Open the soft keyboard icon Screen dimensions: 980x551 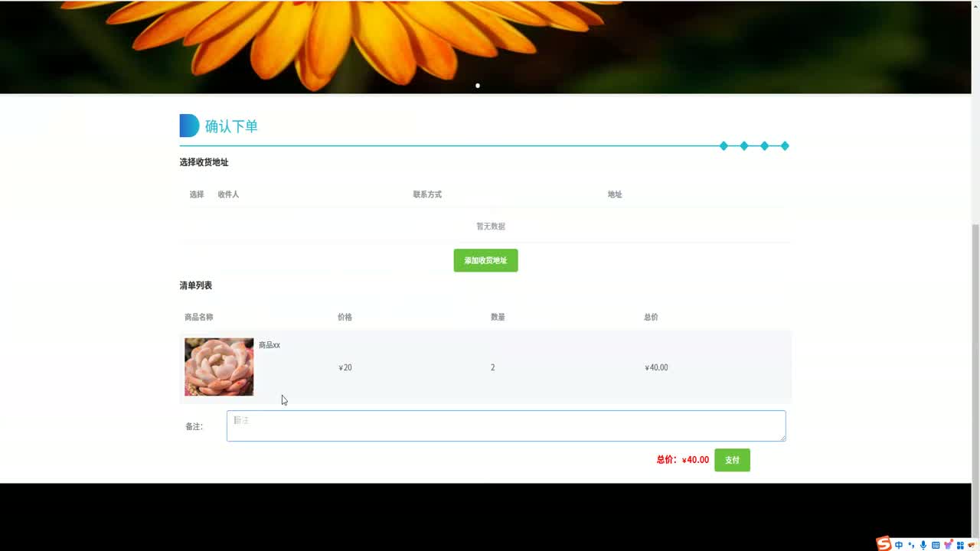pos(936,545)
